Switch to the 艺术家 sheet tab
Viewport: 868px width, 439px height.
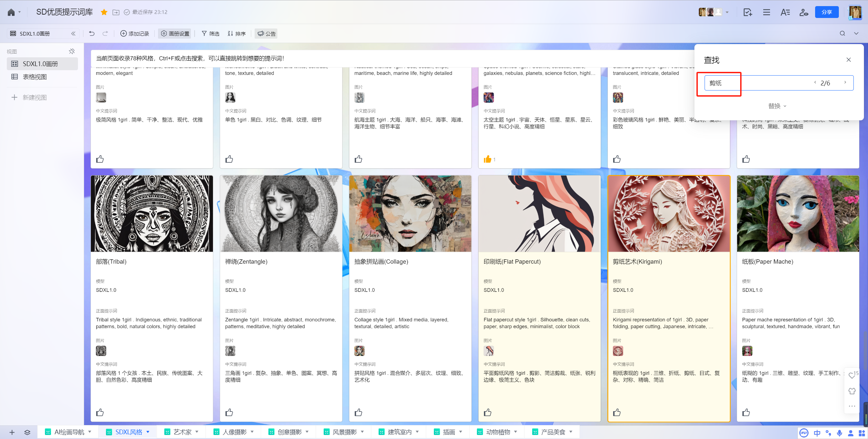182,432
